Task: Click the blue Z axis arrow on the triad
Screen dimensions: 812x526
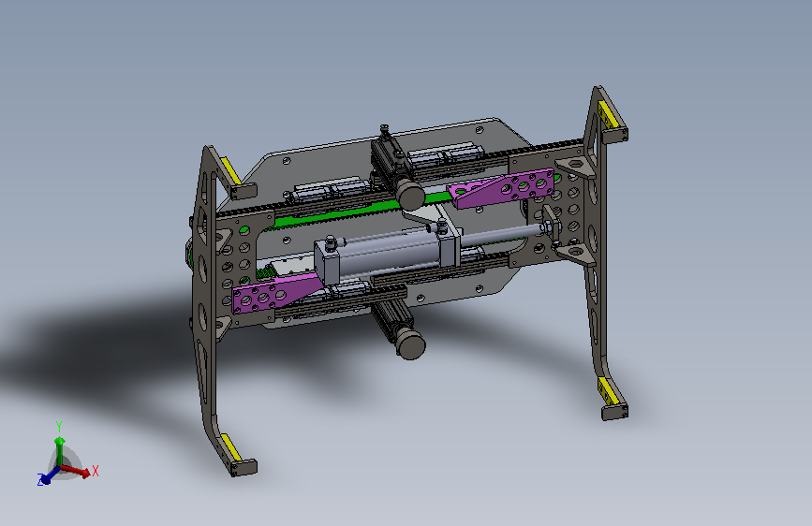Action: pyautogui.click(x=50, y=475)
